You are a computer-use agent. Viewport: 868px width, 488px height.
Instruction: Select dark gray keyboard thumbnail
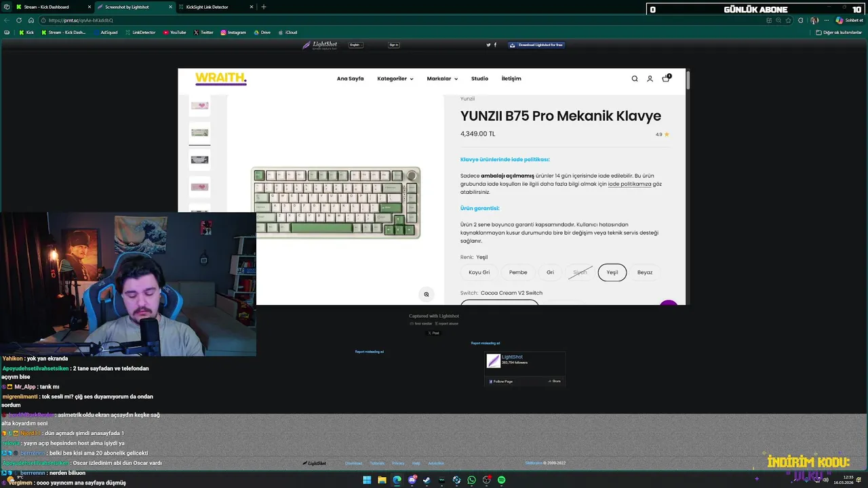pos(199,160)
